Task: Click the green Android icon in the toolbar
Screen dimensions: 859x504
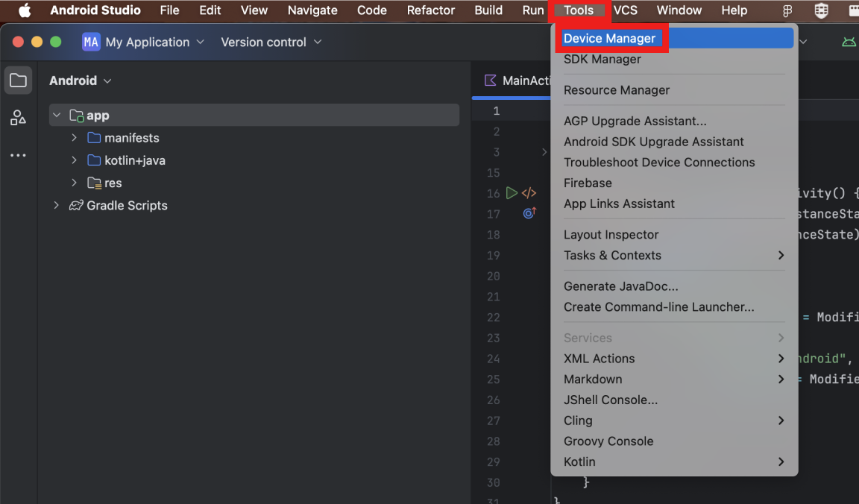Action: [849, 42]
